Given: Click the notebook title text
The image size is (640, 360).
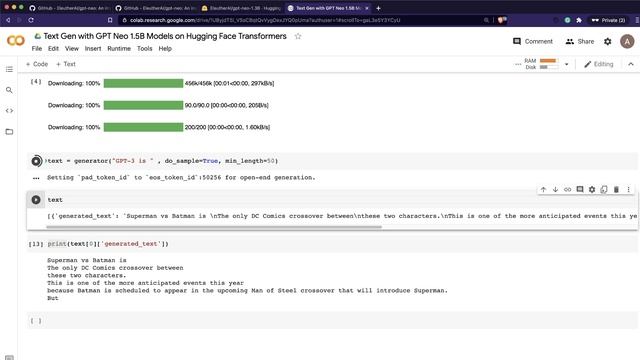Looking at the screenshot, I should (x=165, y=36).
